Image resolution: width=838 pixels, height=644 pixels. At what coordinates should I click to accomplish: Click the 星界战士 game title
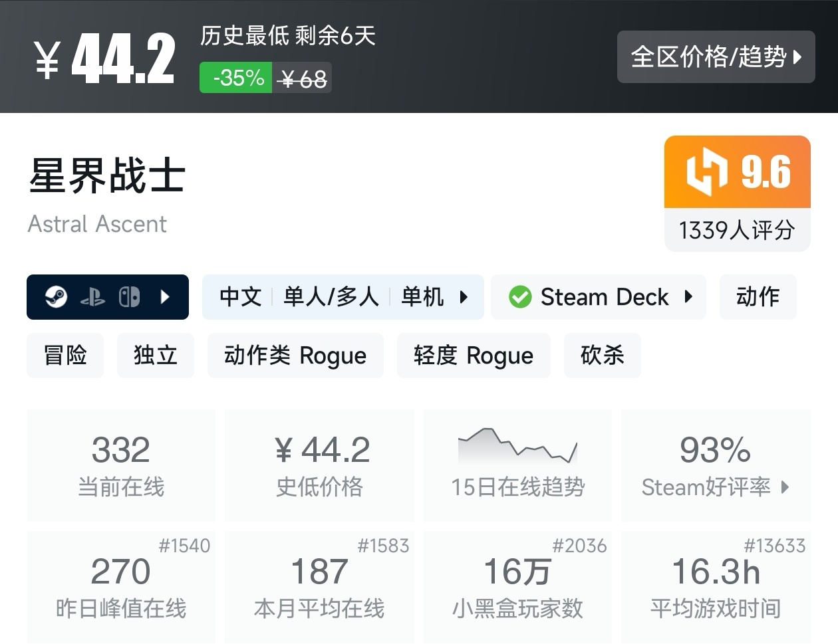pos(107,176)
